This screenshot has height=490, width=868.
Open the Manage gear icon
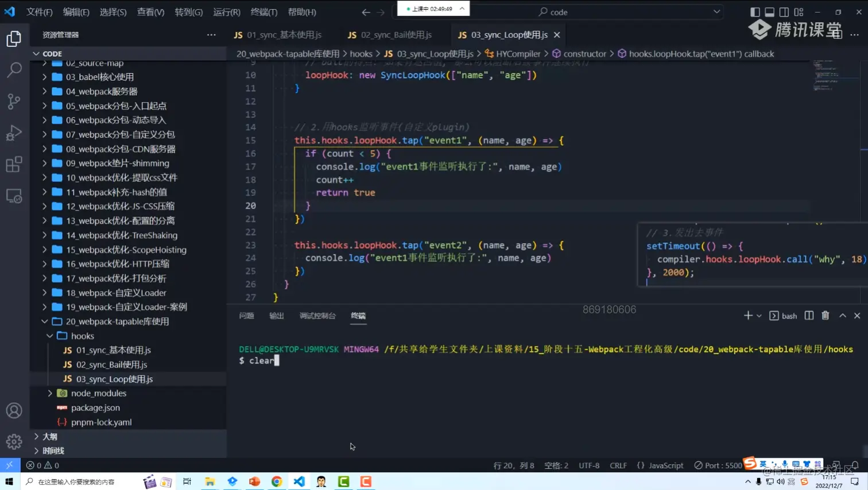tap(14, 441)
